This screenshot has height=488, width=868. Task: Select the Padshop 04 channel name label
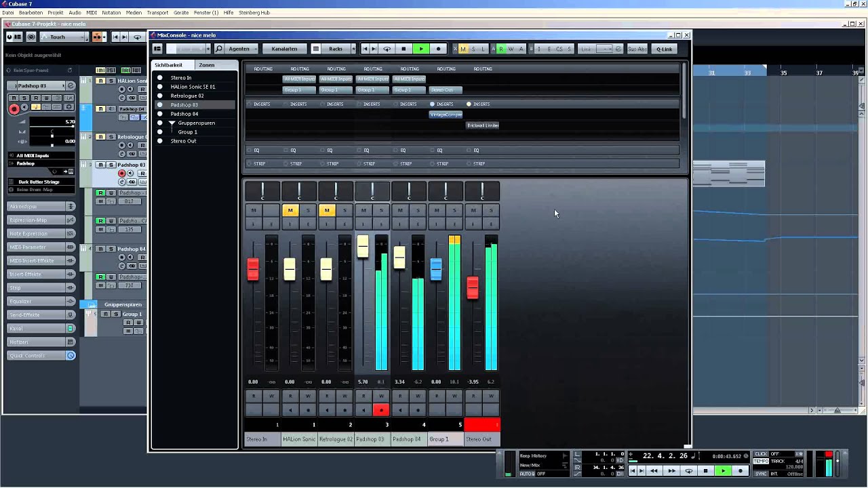pyautogui.click(x=409, y=439)
